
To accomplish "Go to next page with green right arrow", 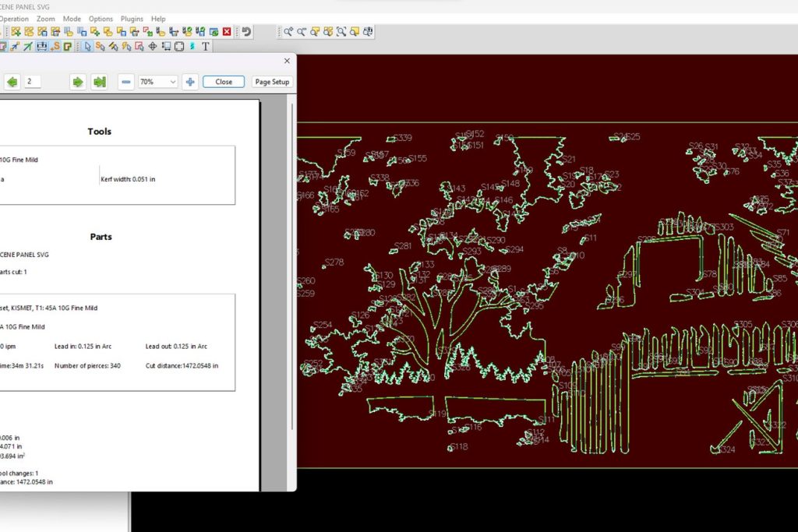I will pyautogui.click(x=77, y=82).
